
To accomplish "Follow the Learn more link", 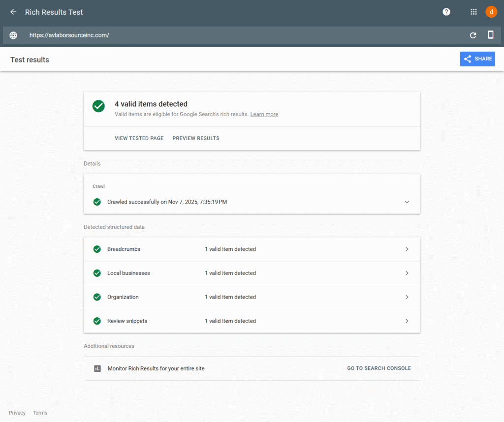I will [x=264, y=114].
